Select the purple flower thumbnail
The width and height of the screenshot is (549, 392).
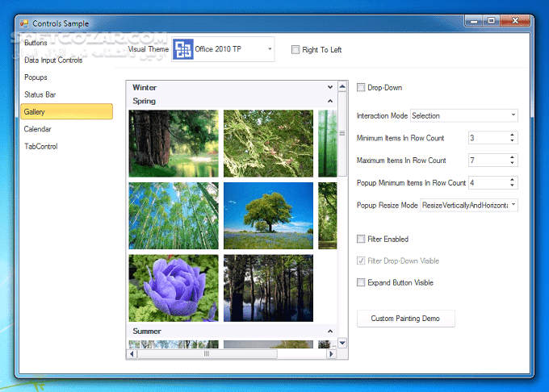point(174,288)
